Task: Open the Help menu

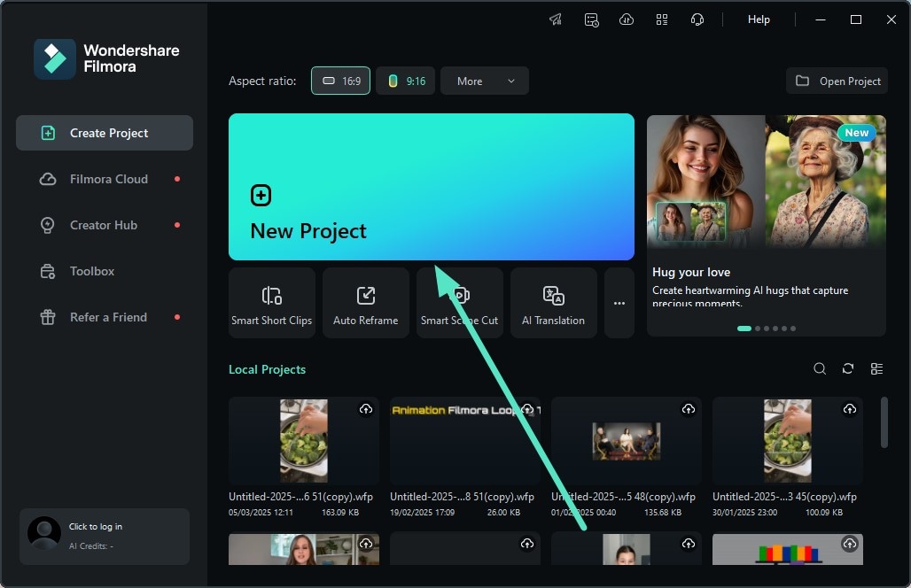Action: point(759,19)
